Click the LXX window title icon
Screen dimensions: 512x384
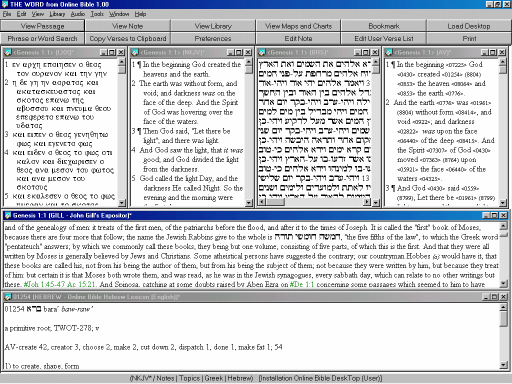pos(8,52)
